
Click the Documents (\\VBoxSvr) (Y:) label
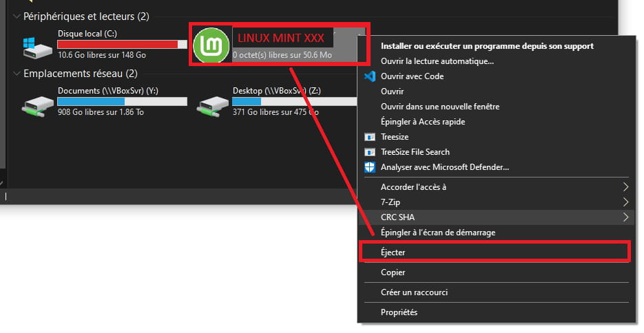point(108,91)
